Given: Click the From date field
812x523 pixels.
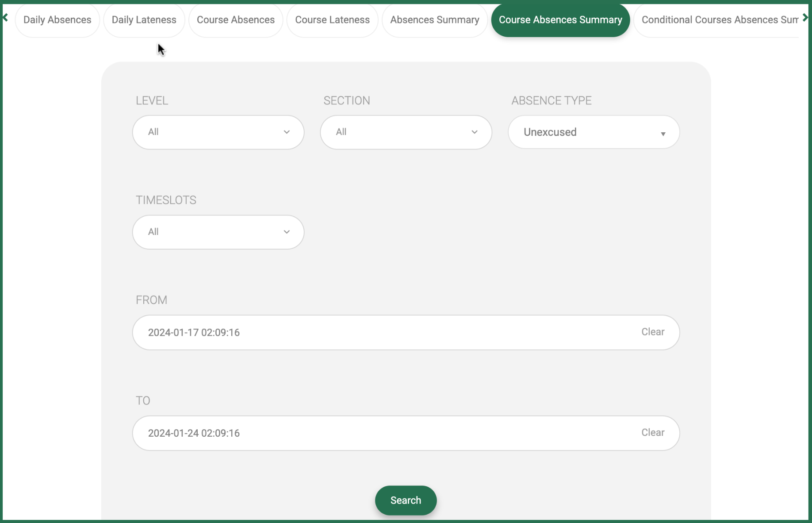Looking at the screenshot, I should click(x=406, y=333).
